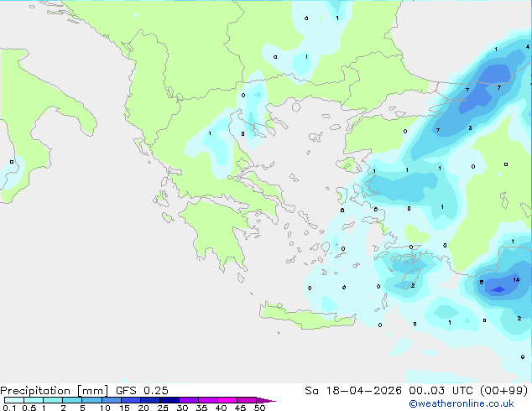
Task: Click the '(00+99)' forecast offset text
Action: pyautogui.click(x=503, y=391)
